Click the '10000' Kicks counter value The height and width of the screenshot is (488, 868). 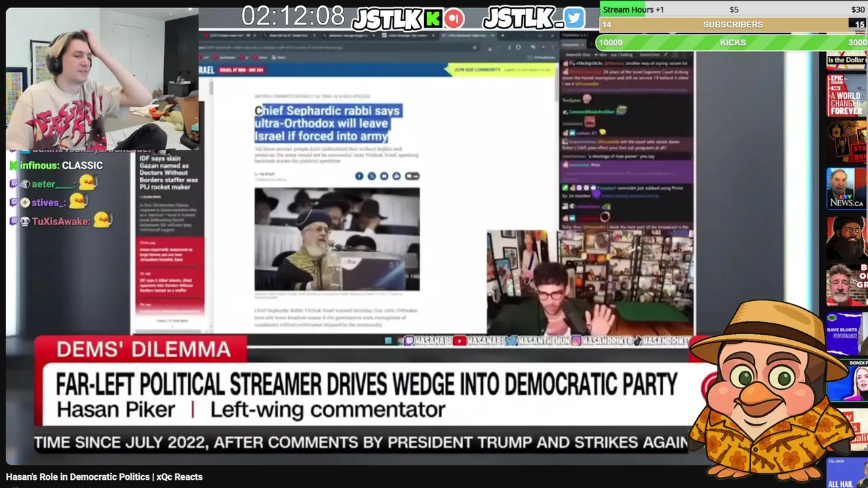point(610,42)
